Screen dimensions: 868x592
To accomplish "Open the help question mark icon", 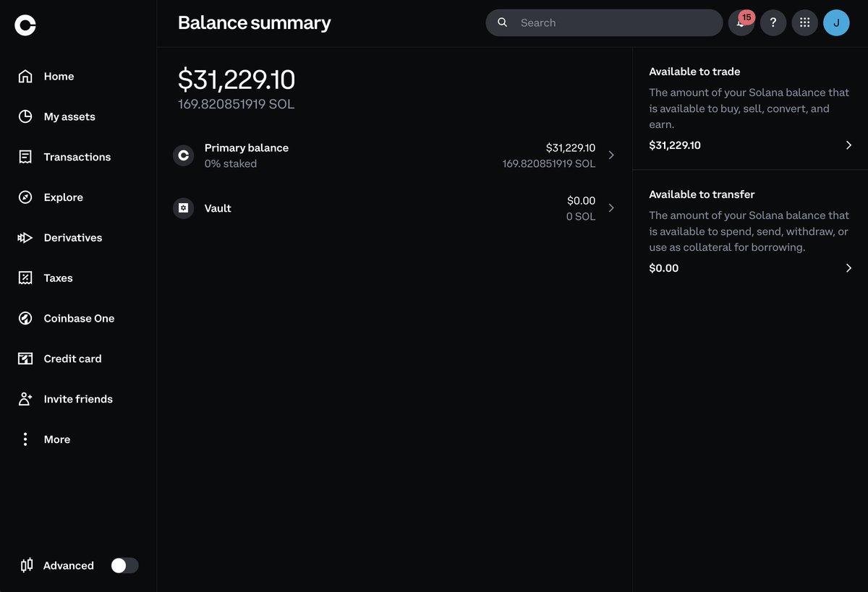I will pos(773,22).
